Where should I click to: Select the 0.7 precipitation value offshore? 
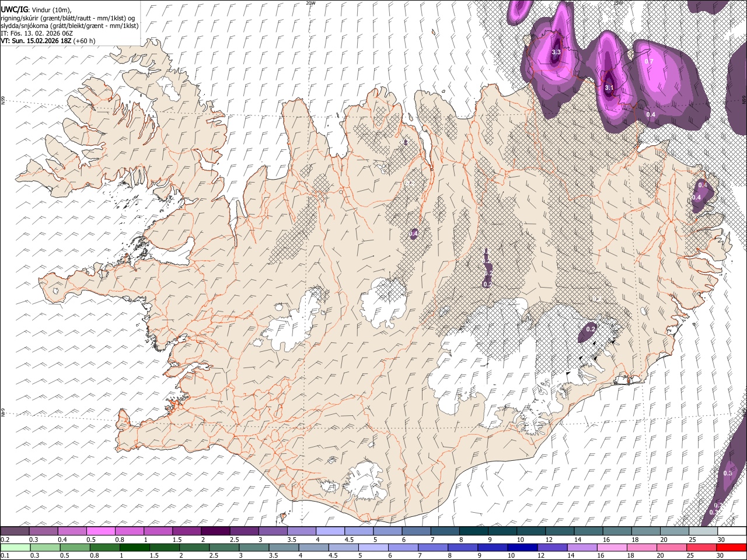click(x=649, y=61)
